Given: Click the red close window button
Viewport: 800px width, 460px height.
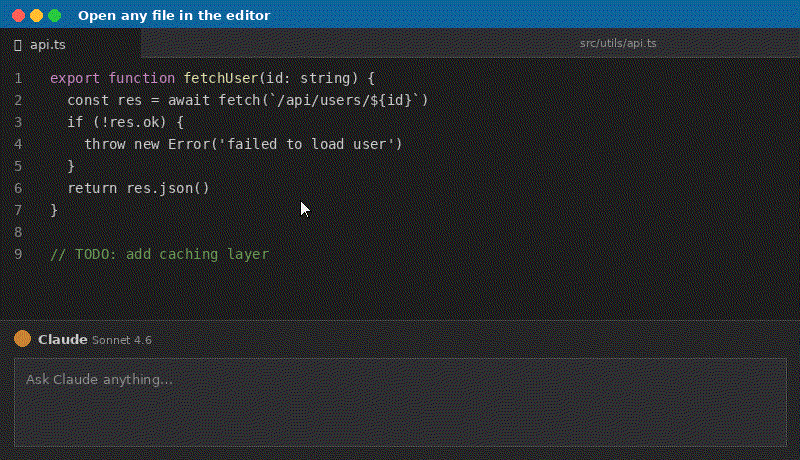Looking at the screenshot, I should [x=18, y=16].
